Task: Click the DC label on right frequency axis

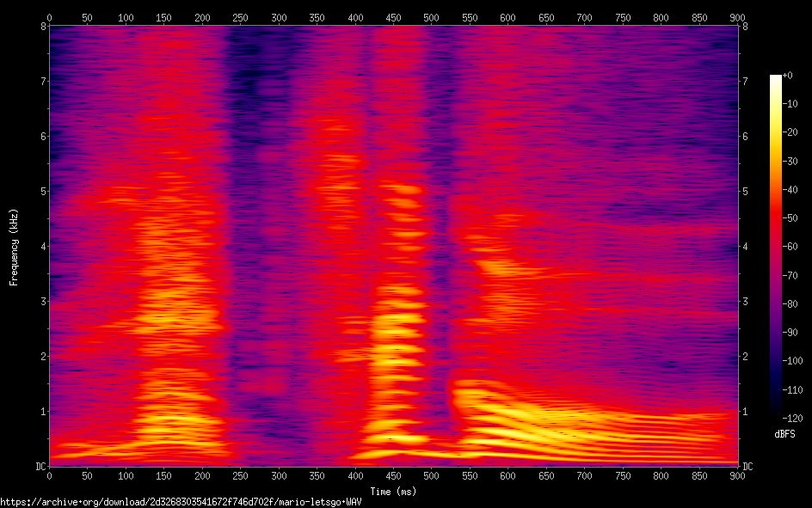Action: click(747, 466)
